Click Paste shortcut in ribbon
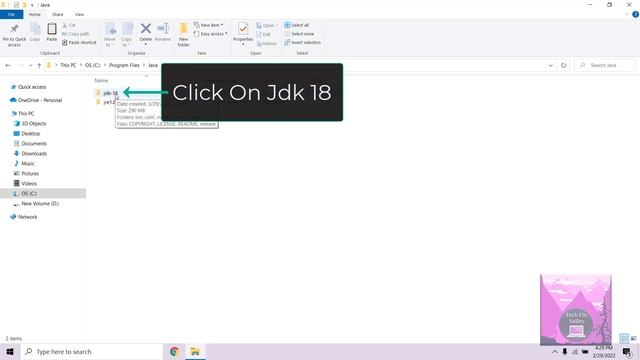The height and width of the screenshot is (360, 640). [x=79, y=42]
